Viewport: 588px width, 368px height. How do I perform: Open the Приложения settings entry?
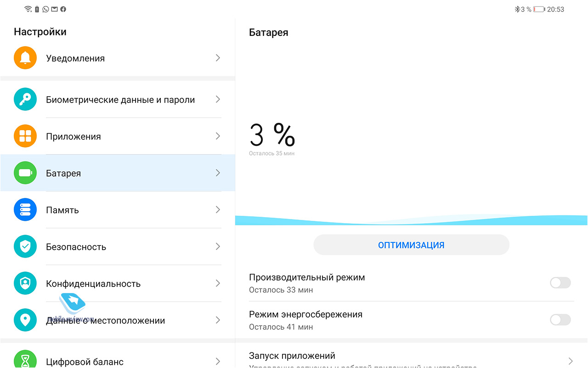118,136
